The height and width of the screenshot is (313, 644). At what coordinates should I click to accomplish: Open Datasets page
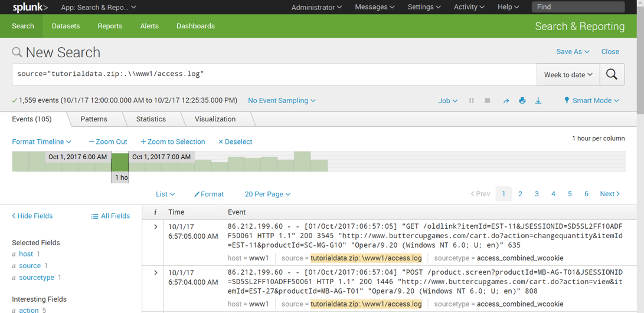click(x=66, y=26)
